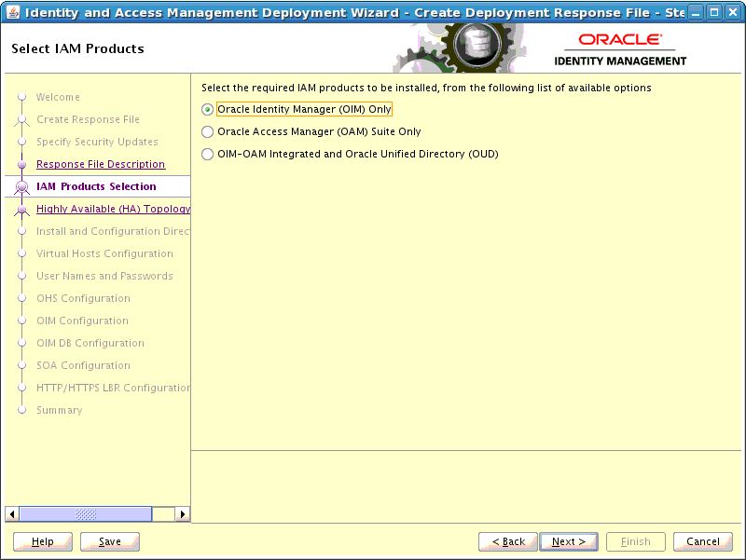Screen dimensions: 746x560
Task: Click the OHS Configuration step
Action: (x=83, y=298)
